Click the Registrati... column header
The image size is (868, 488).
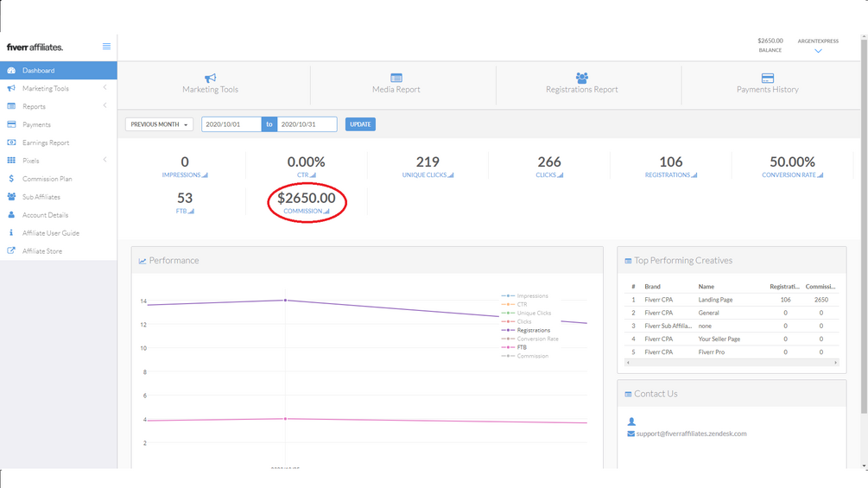click(784, 287)
